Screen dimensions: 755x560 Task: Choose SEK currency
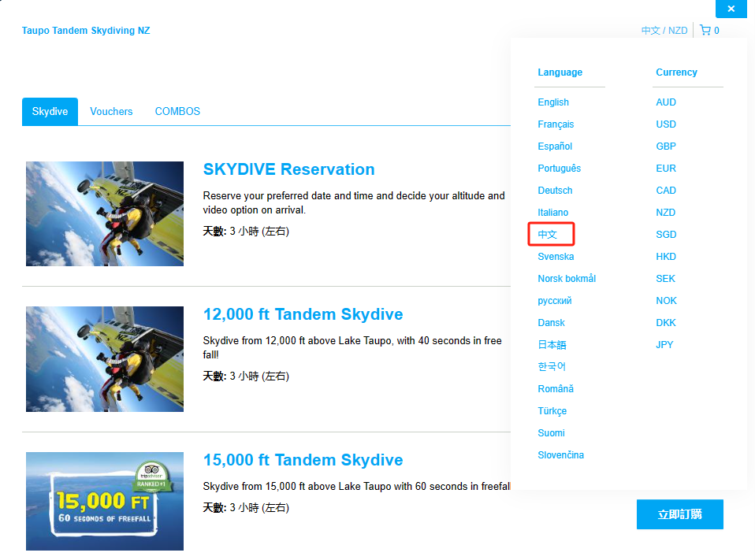[665, 279]
